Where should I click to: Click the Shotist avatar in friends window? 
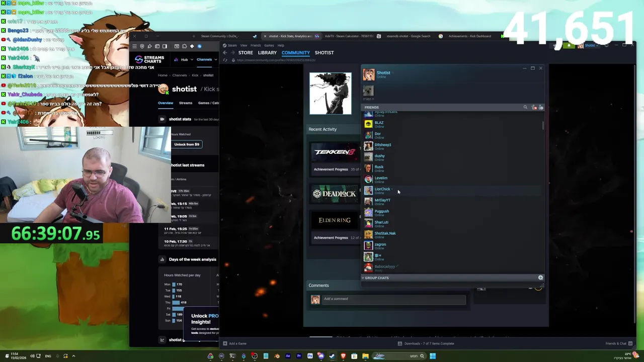click(369, 74)
